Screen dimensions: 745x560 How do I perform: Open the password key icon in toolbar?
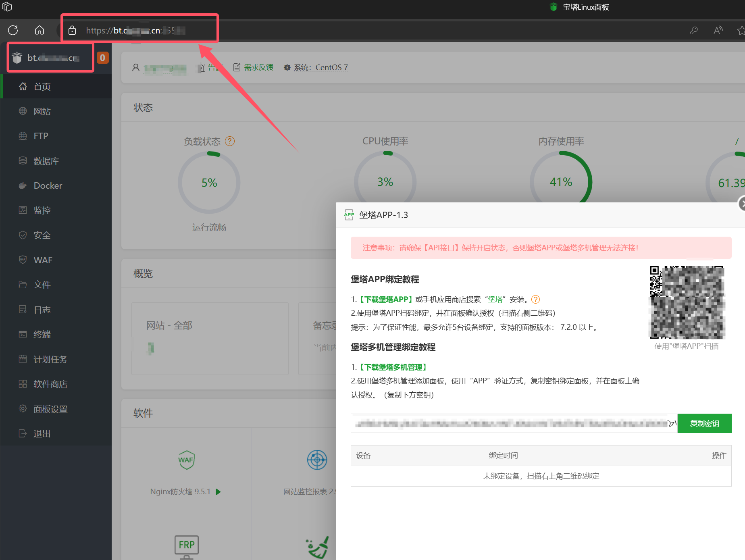694,30
